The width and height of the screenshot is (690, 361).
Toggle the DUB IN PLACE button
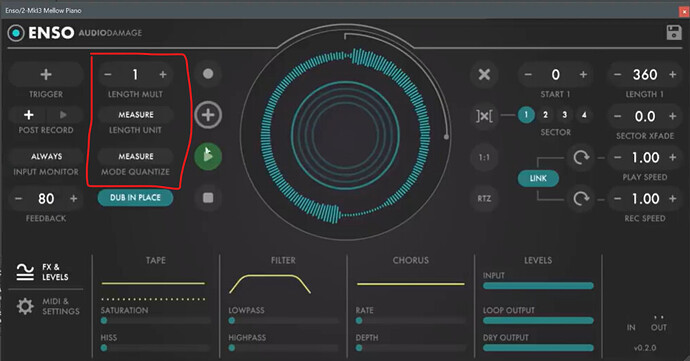[x=135, y=198]
